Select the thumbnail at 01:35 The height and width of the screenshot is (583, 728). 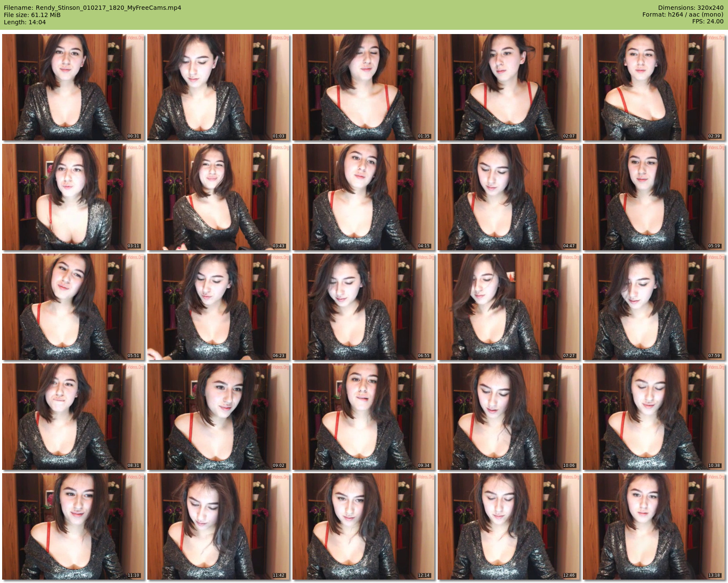364,87
